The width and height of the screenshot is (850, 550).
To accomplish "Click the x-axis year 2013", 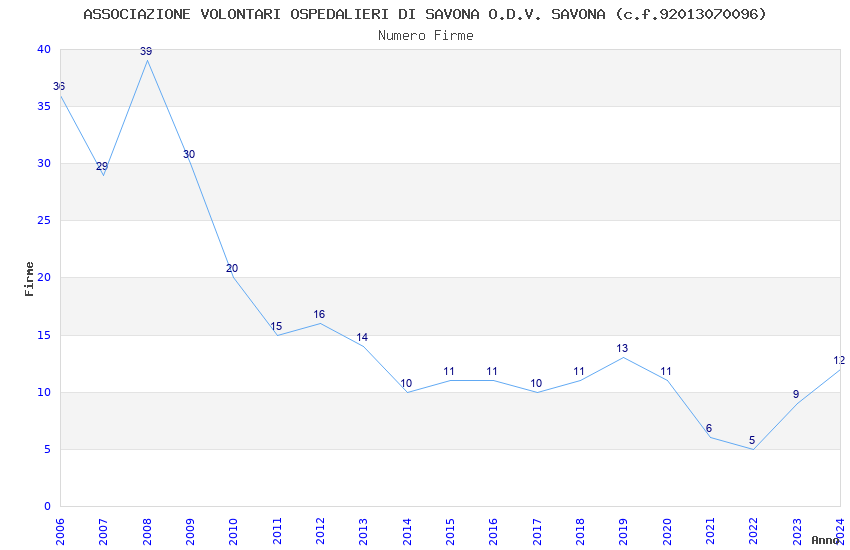I will click(363, 531).
